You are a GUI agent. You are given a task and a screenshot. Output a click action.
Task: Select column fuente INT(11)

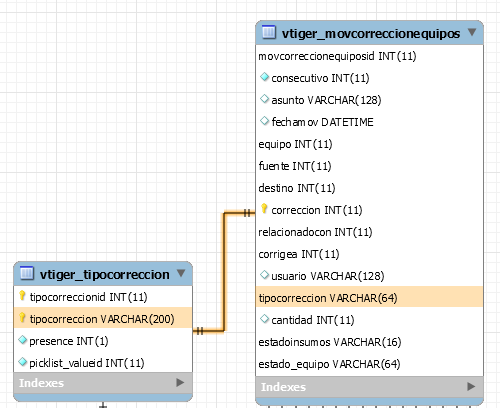click(369, 166)
